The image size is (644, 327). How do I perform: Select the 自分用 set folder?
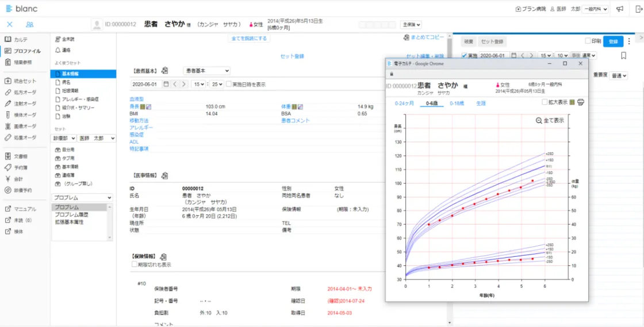click(64, 150)
